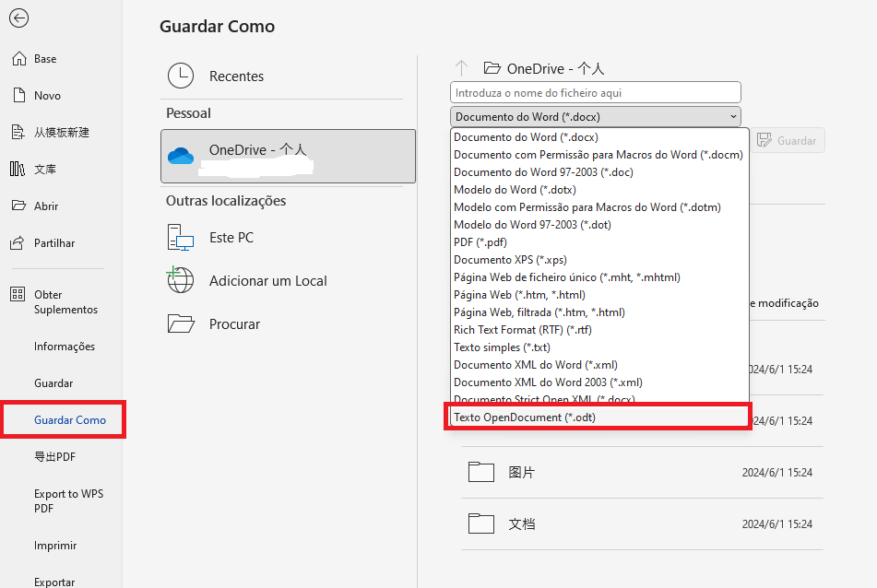The height and width of the screenshot is (588, 877).
Task: Select Este PC location
Action: tap(282, 237)
